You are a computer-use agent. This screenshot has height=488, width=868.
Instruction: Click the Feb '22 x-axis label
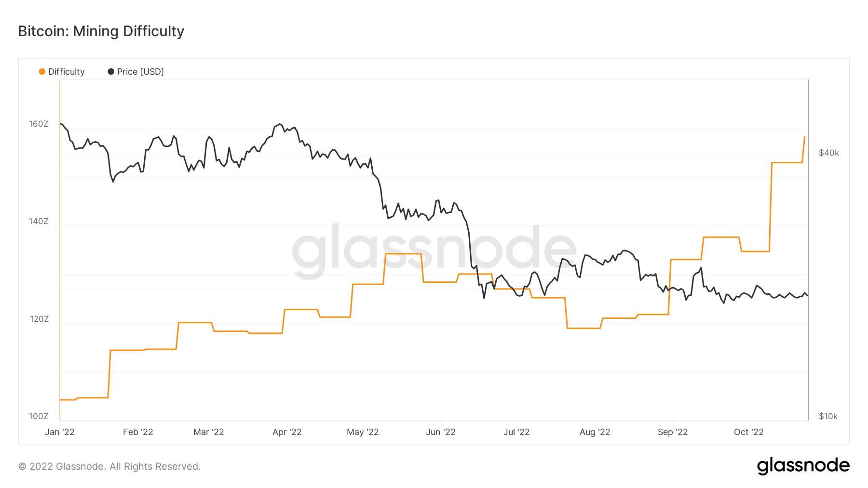[138, 432]
